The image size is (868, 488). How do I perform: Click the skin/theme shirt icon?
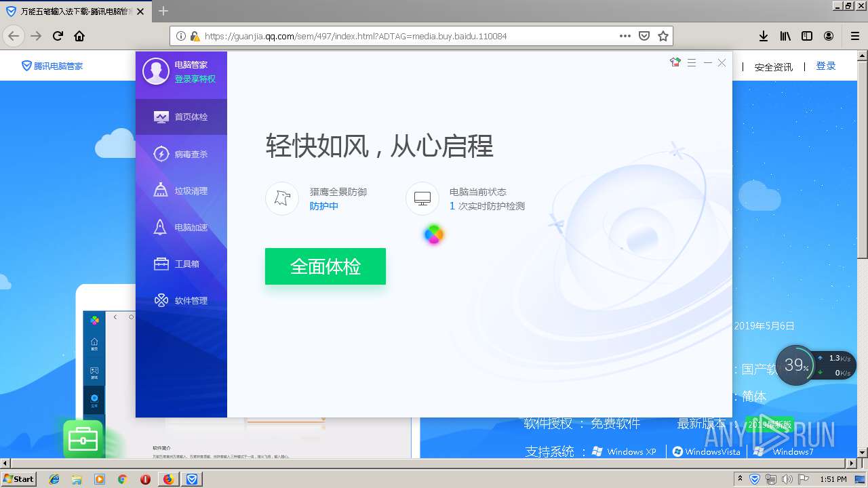click(x=675, y=62)
